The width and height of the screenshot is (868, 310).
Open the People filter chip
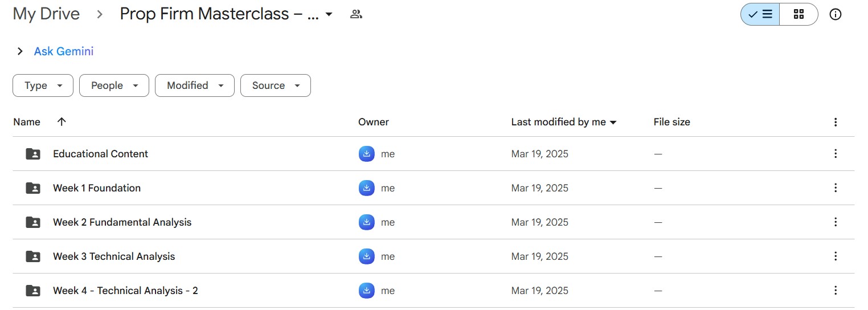click(114, 85)
